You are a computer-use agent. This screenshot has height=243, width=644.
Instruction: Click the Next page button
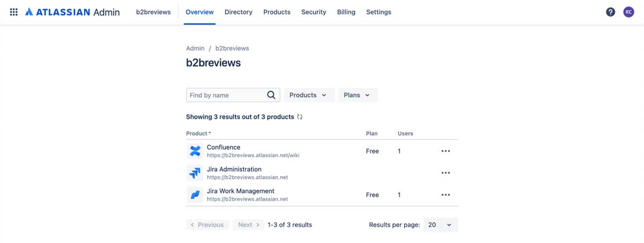click(248, 225)
